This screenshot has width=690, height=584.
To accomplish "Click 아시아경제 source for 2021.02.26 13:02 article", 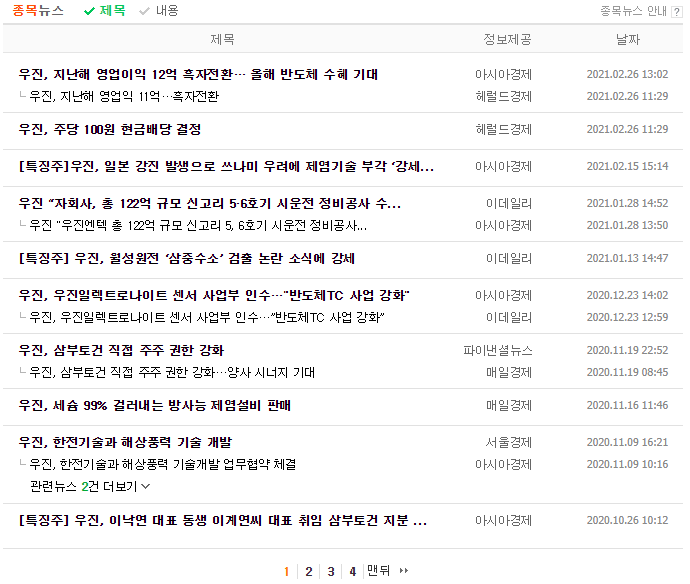I will (x=503, y=74).
